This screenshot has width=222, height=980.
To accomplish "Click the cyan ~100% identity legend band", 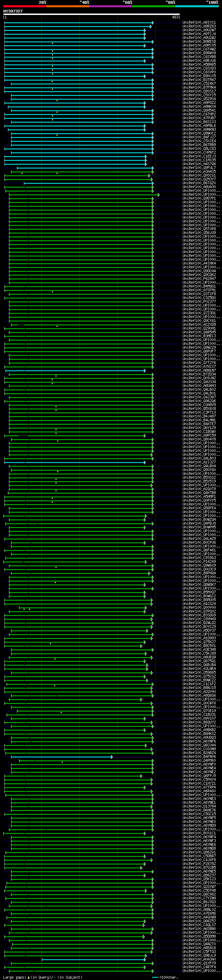I will [x=197, y=7].
